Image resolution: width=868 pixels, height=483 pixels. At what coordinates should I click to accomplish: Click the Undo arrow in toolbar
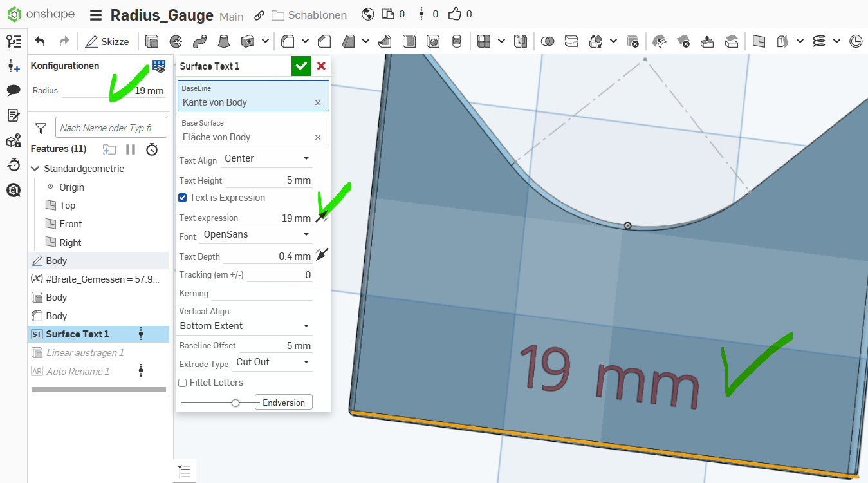[x=40, y=41]
